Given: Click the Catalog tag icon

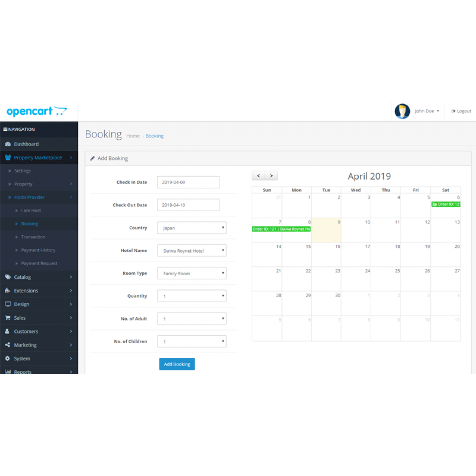Looking at the screenshot, I should click(7, 277).
